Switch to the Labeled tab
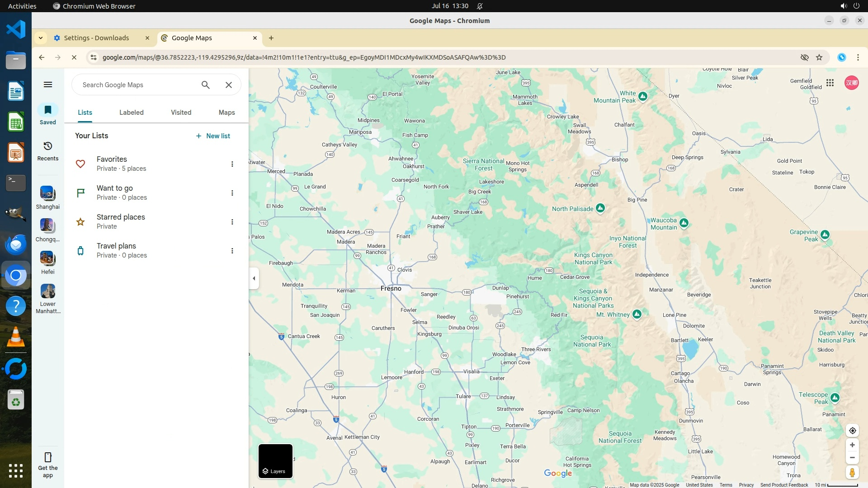 [x=132, y=113]
